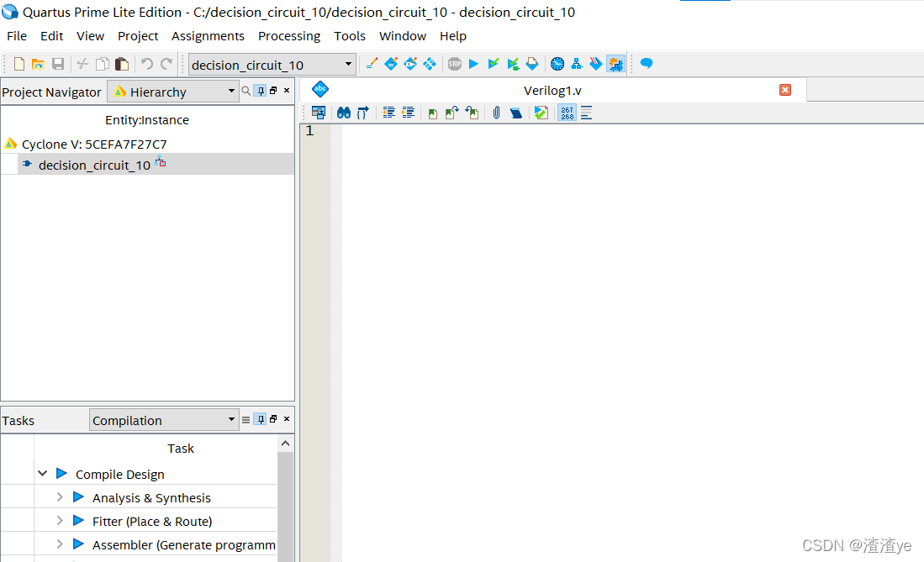Open the Chip Planner icon with eye

point(411,64)
